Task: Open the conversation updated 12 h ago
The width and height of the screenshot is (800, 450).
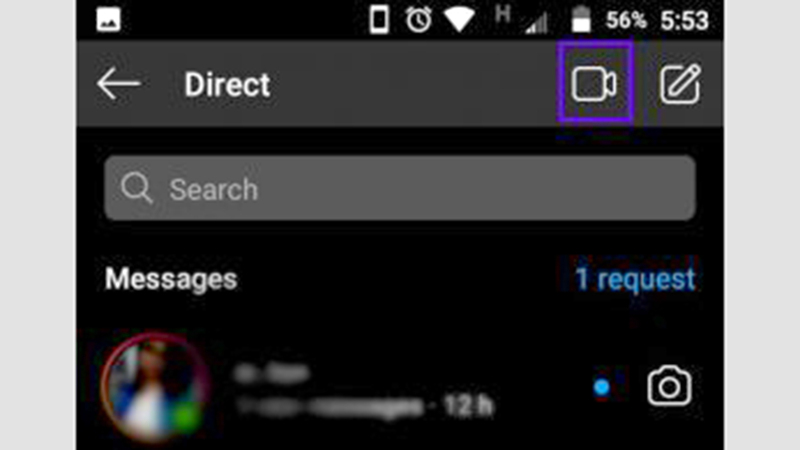Action: [400, 389]
